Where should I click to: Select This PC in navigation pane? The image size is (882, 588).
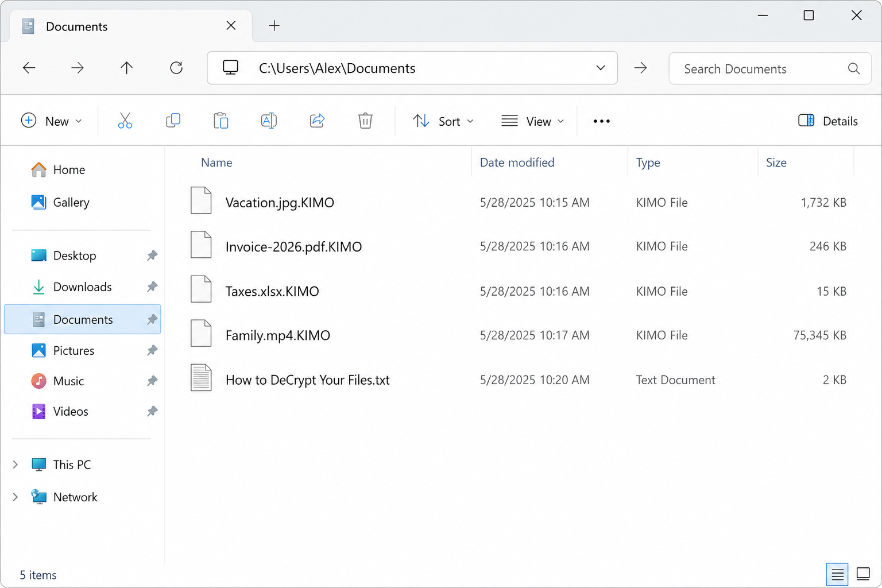61,465
